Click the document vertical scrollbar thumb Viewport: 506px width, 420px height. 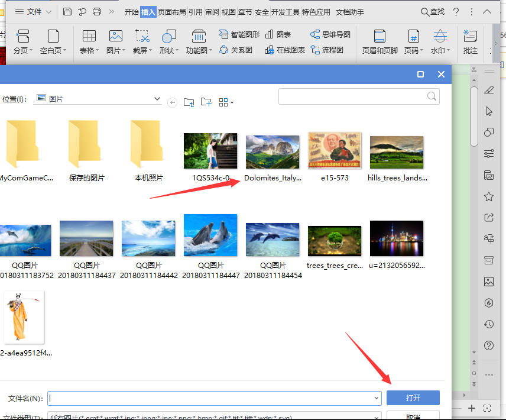tap(473, 117)
